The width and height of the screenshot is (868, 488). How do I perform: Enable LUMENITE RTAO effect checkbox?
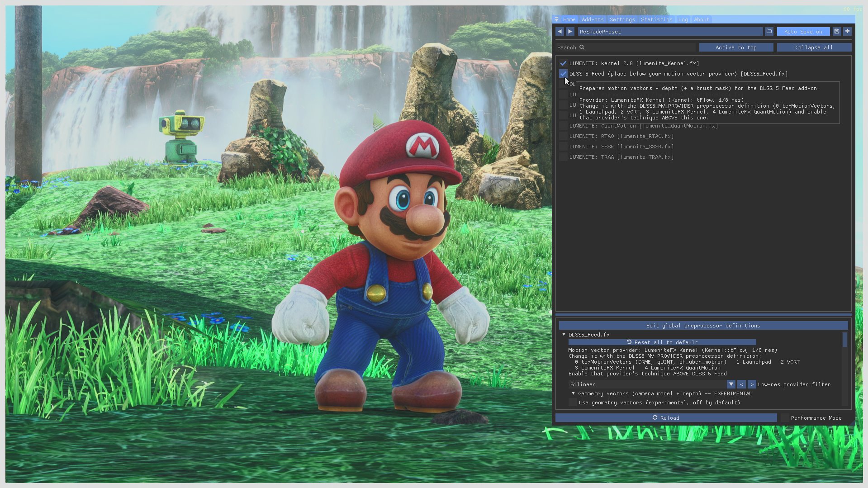point(563,136)
